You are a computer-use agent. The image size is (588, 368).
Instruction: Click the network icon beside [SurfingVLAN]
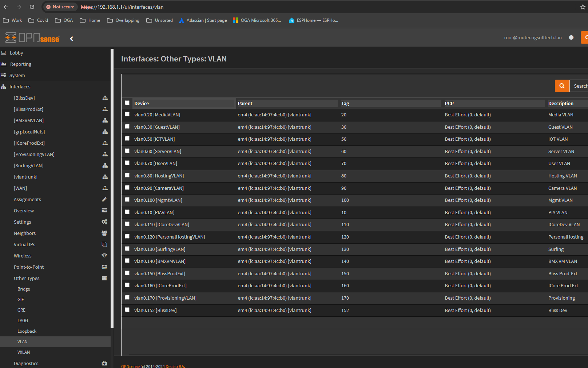(x=105, y=165)
